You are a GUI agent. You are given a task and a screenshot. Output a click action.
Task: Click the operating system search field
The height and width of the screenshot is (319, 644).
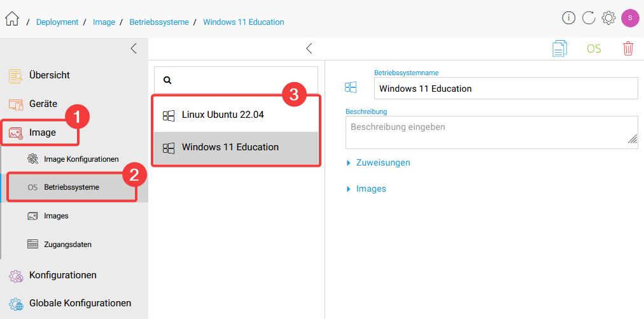coord(235,80)
